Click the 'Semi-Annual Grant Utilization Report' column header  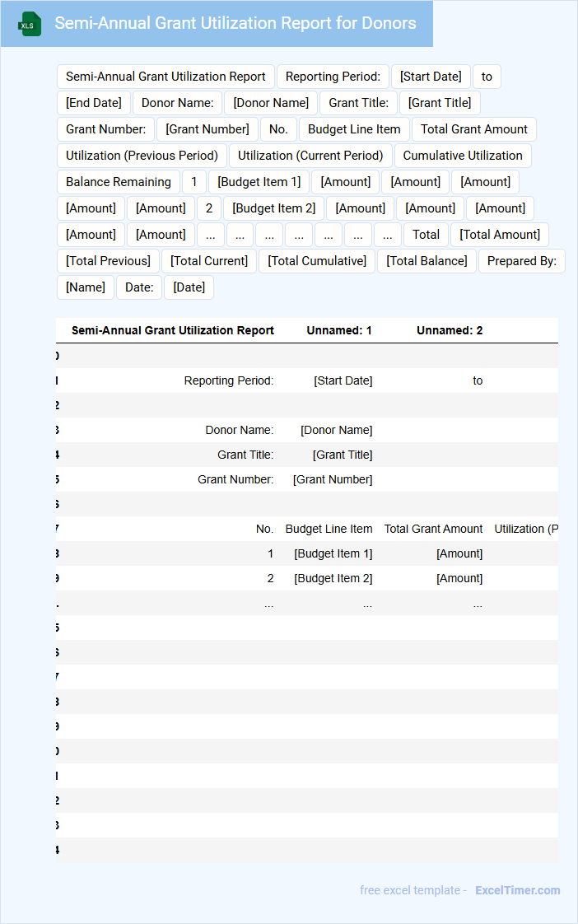(173, 330)
